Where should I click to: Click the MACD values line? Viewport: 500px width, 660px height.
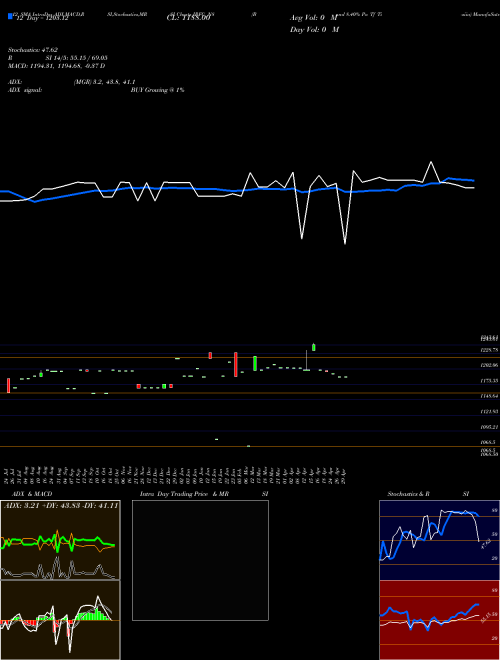click(x=56, y=66)
